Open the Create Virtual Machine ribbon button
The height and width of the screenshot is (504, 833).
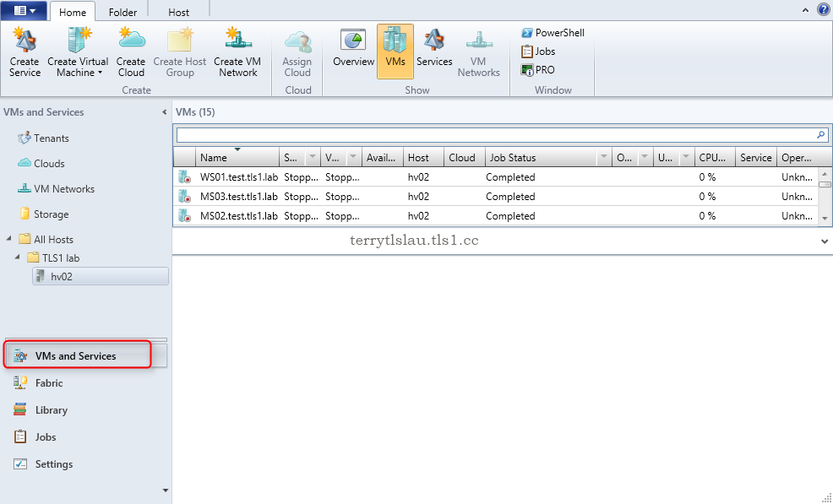click(x=78, y=52)
